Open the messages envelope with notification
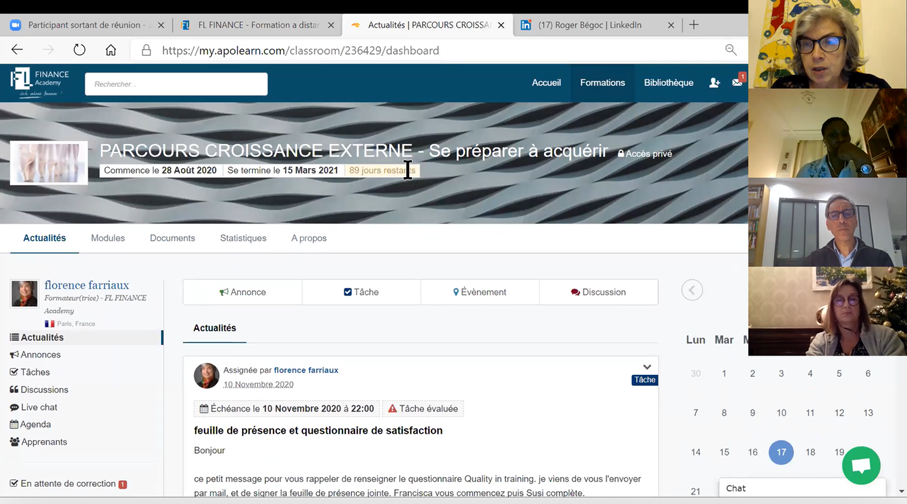The image size is (907, 504). coord(738,82)
